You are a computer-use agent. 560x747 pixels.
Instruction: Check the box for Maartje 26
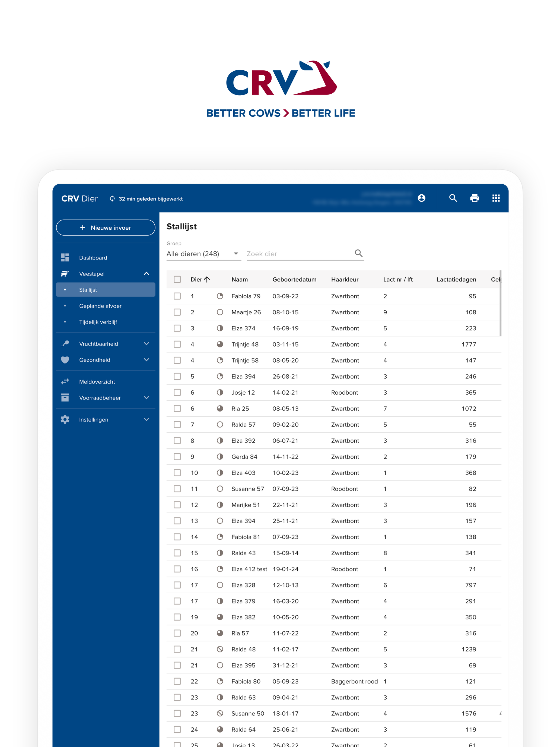pos(177,312)
